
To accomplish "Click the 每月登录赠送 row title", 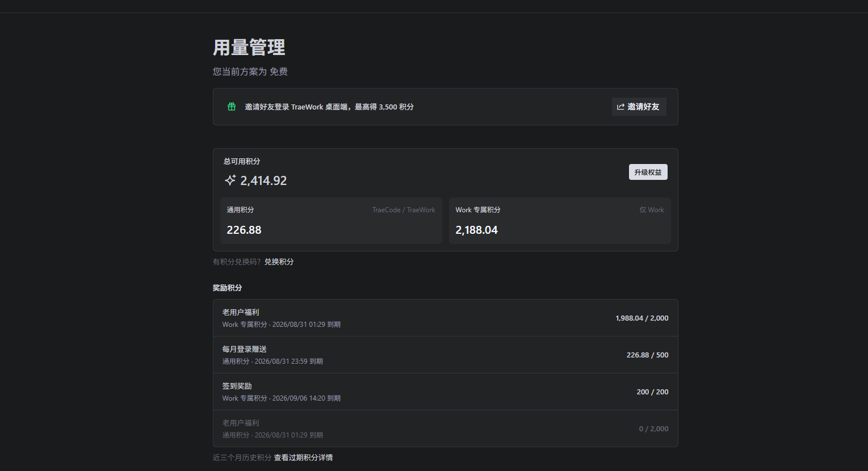I will 244,349.
